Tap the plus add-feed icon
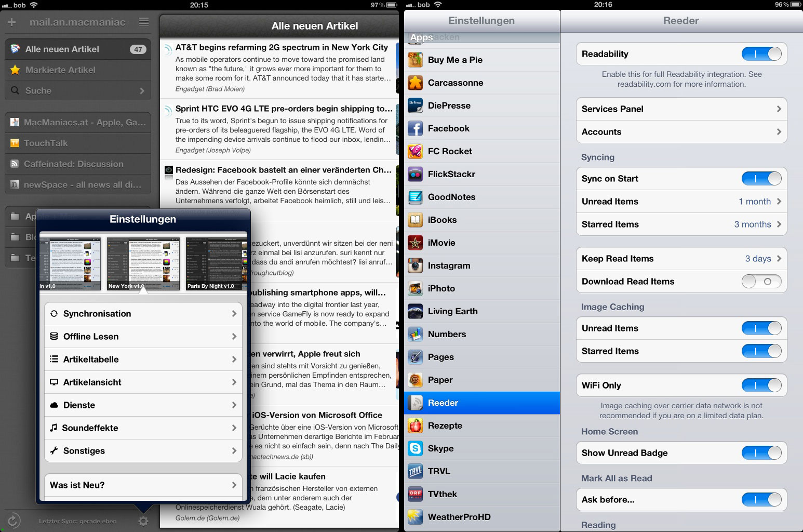Screen dimensions: 803x532 click(x=12, y=22)
